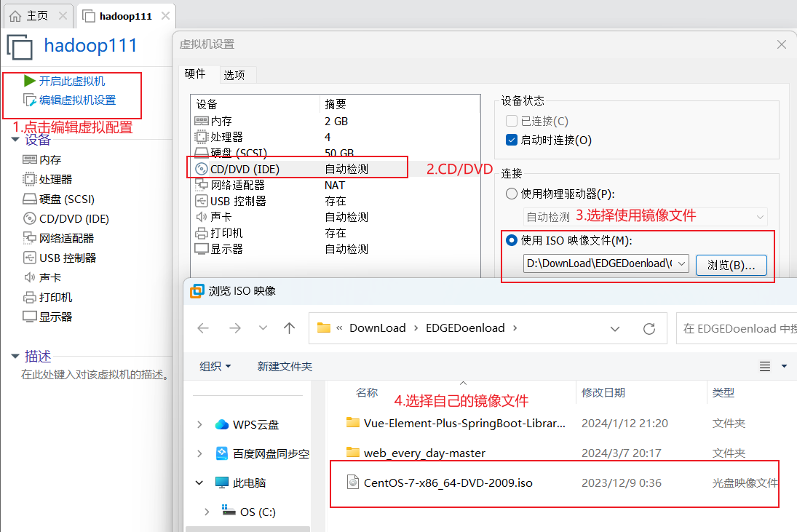
Task: Go up one folder level
Action: [289, 328]
